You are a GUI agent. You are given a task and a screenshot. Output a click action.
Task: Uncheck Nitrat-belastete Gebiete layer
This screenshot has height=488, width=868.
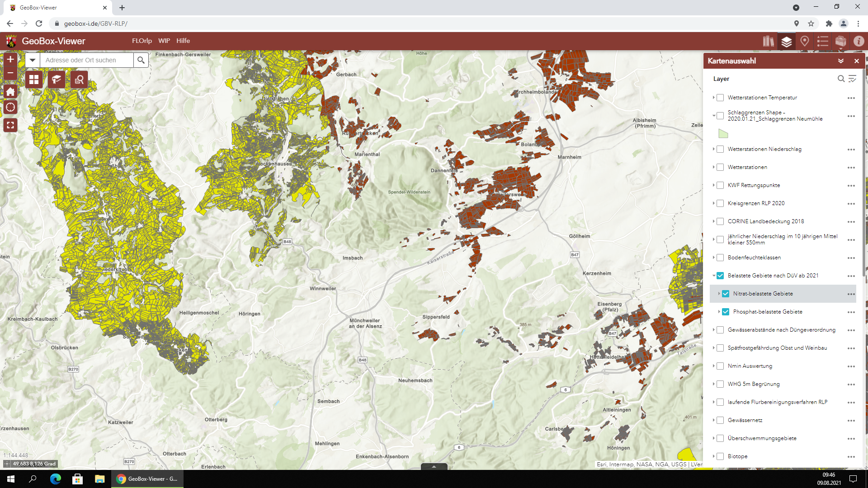[x=726, y=294]
